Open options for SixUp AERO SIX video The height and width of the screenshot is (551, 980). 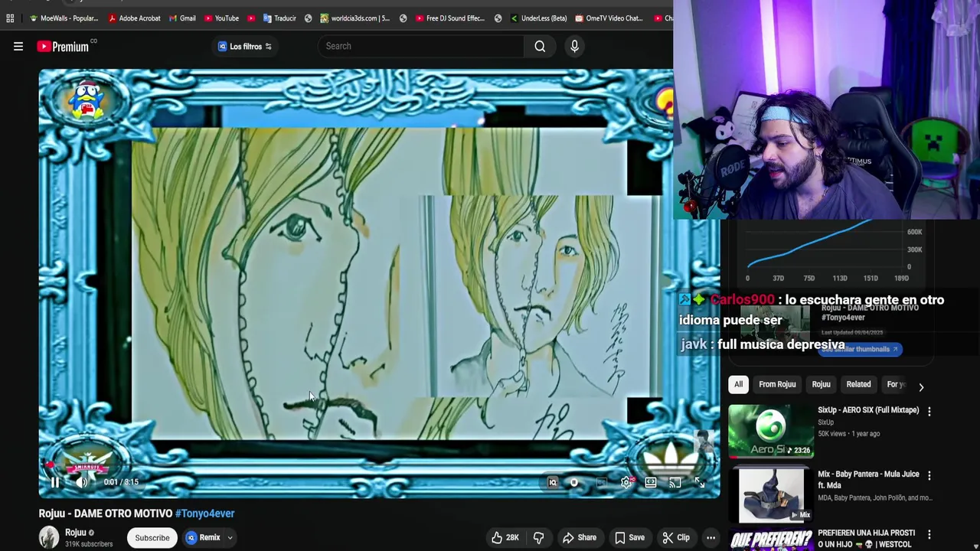(929, 412)
